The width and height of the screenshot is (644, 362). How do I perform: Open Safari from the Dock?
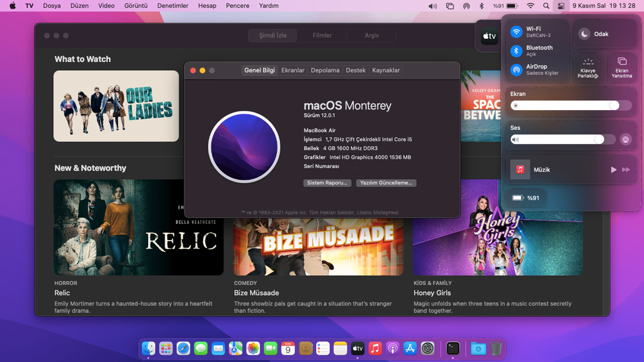[183, 349]
